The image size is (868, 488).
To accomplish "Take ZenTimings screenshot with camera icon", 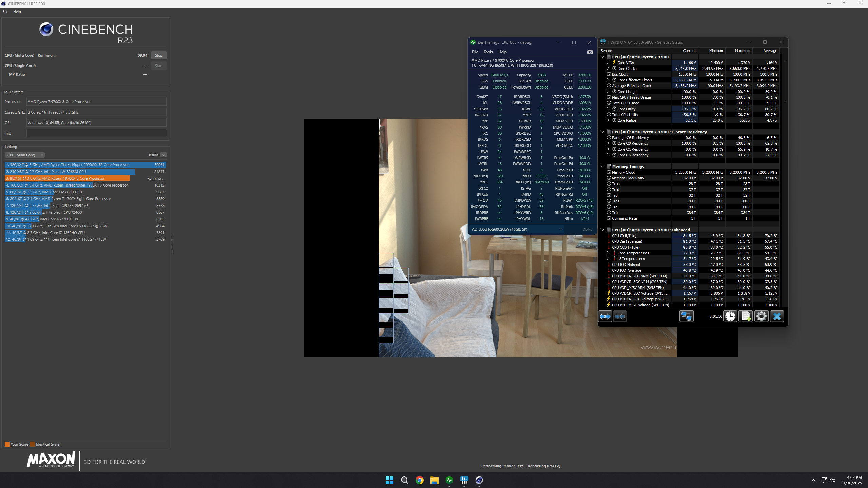I will click(590, 52).
